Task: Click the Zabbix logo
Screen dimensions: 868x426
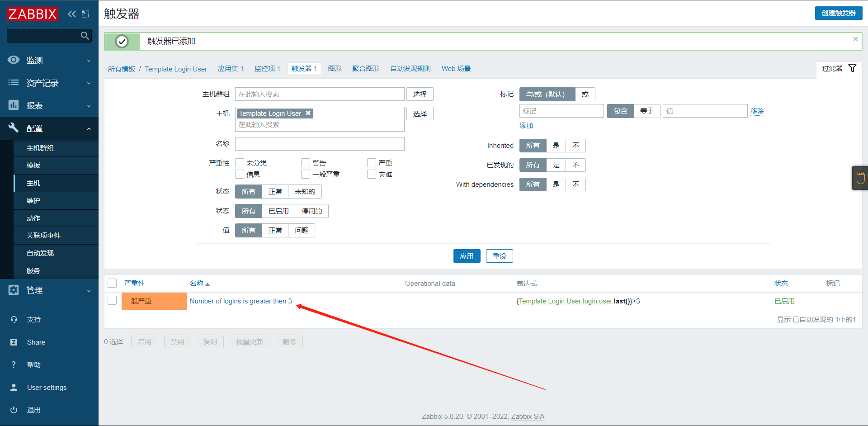Action: [33, 14]
